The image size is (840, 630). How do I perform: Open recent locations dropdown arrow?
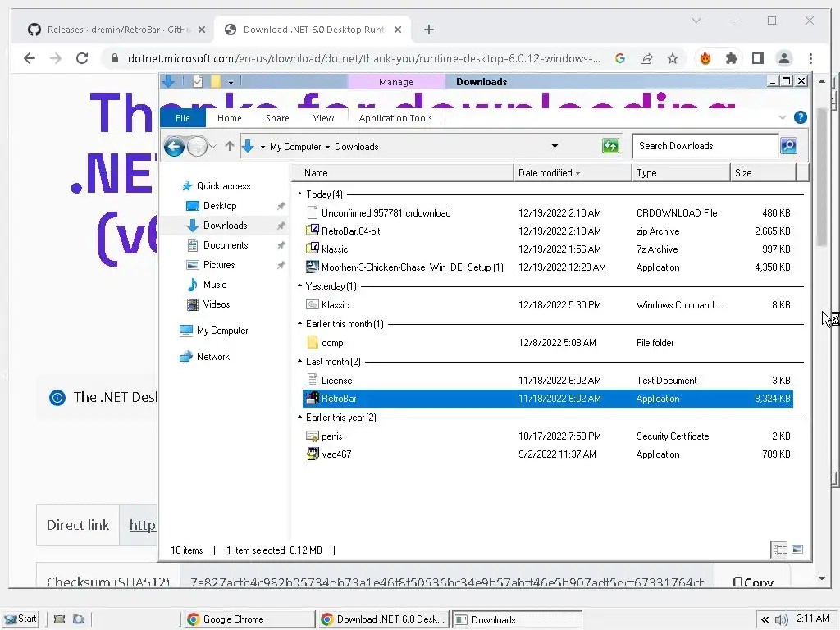pos(212,146)
